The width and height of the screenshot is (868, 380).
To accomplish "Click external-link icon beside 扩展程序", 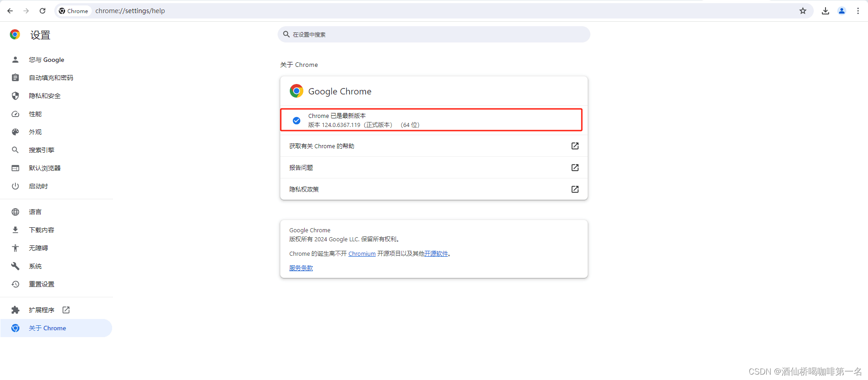I will pos(66,310).
